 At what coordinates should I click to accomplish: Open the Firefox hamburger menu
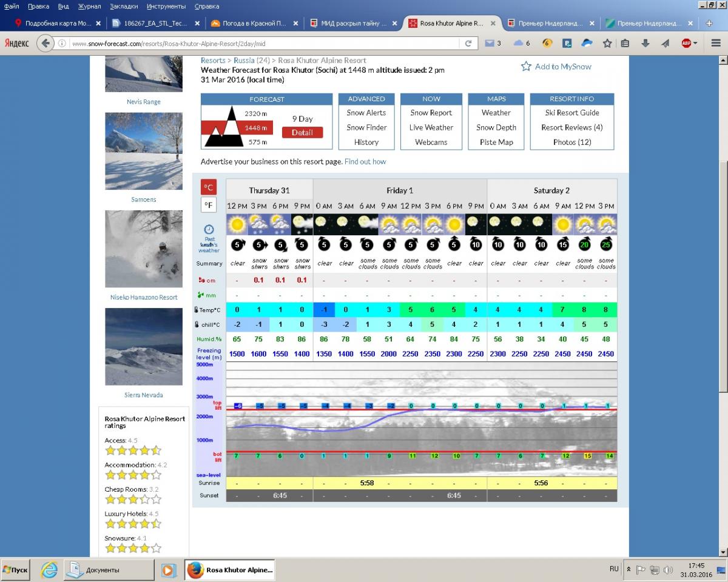tap(715, 43)
